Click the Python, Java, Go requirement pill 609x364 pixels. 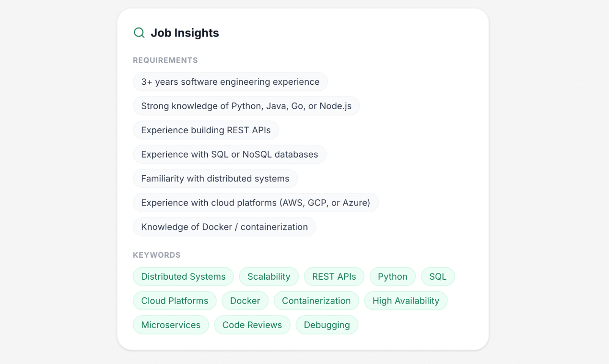click(x=246, y=106)
